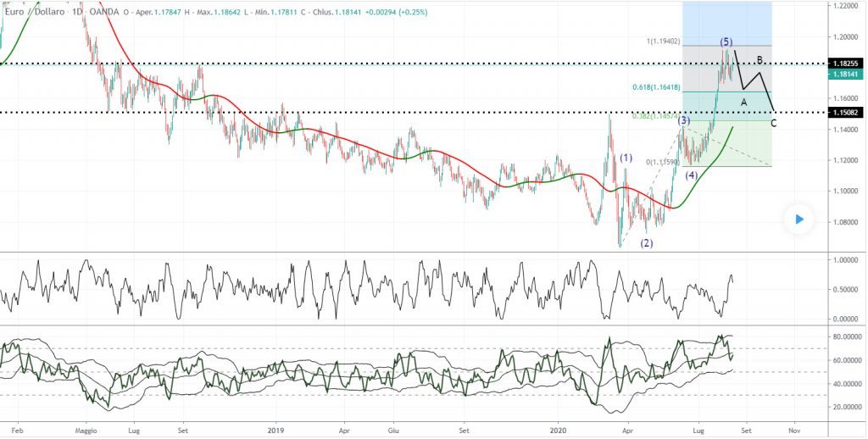Select the wave (4) label

[691, 175]
